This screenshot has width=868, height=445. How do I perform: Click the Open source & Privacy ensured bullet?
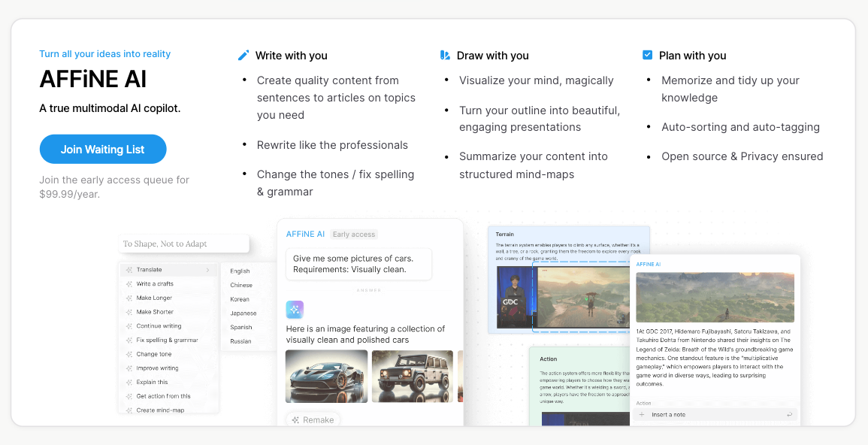[x=742, y=156]
